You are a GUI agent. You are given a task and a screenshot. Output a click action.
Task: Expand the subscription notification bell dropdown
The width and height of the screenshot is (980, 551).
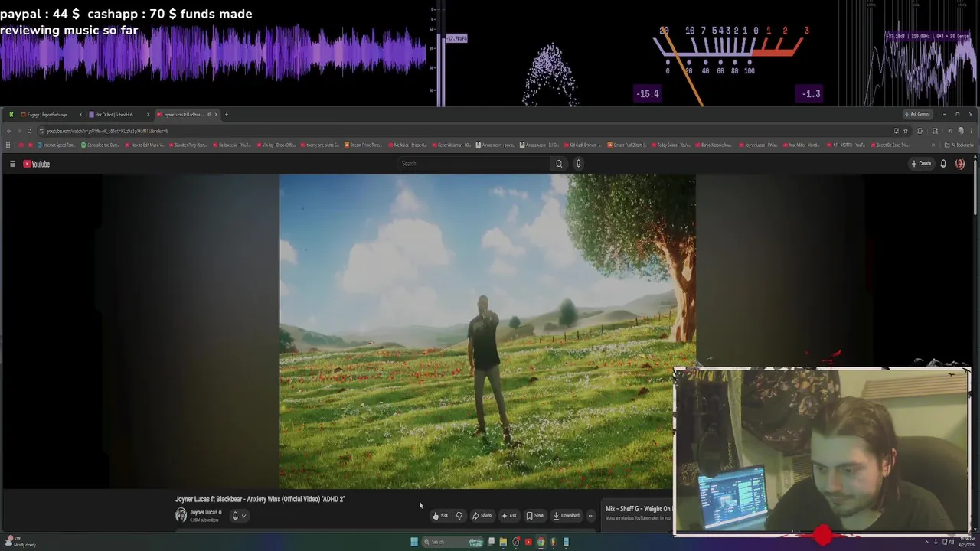(x=239, y=516)
